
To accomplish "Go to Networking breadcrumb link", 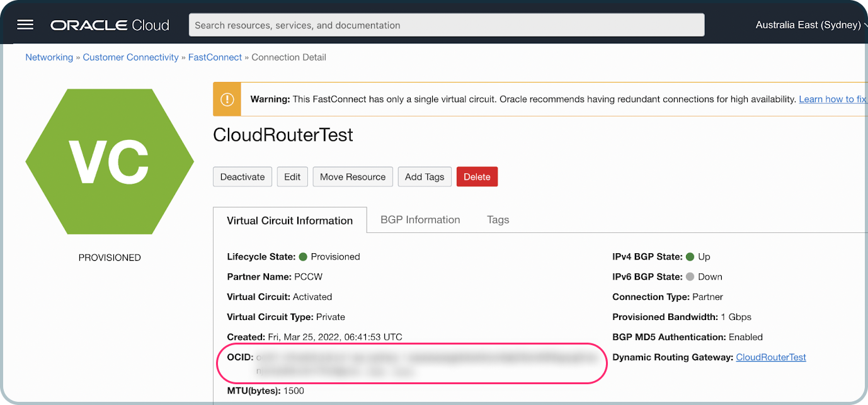I will 49,57.
